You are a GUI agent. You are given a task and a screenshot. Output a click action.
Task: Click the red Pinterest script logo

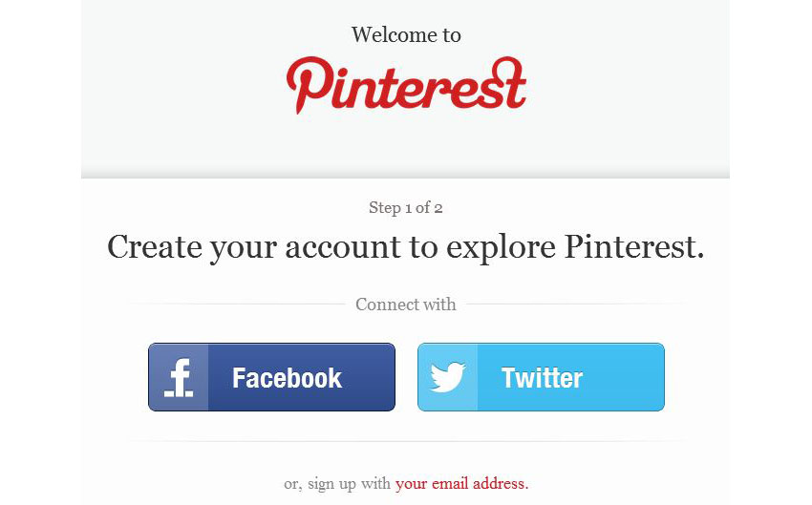[407, 85]
